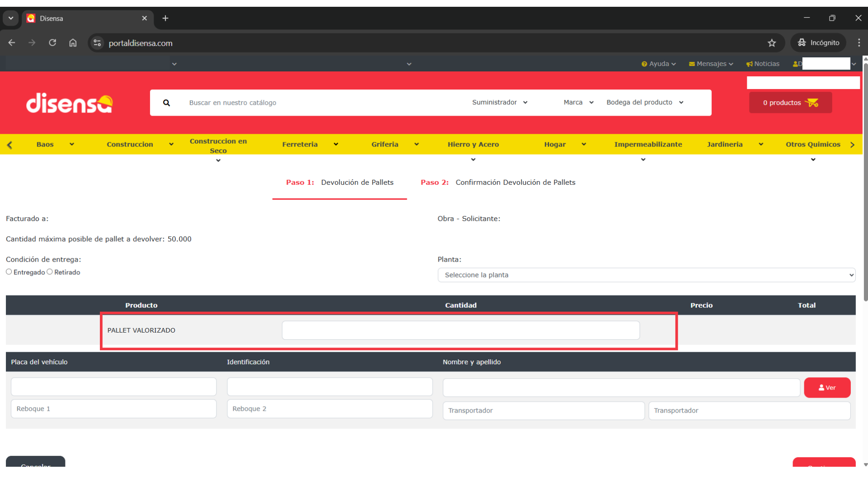This screenshot has height=488, width=868.
Task: Click the red Ver button
Action: pyautogui.click(x=827, y=388)
